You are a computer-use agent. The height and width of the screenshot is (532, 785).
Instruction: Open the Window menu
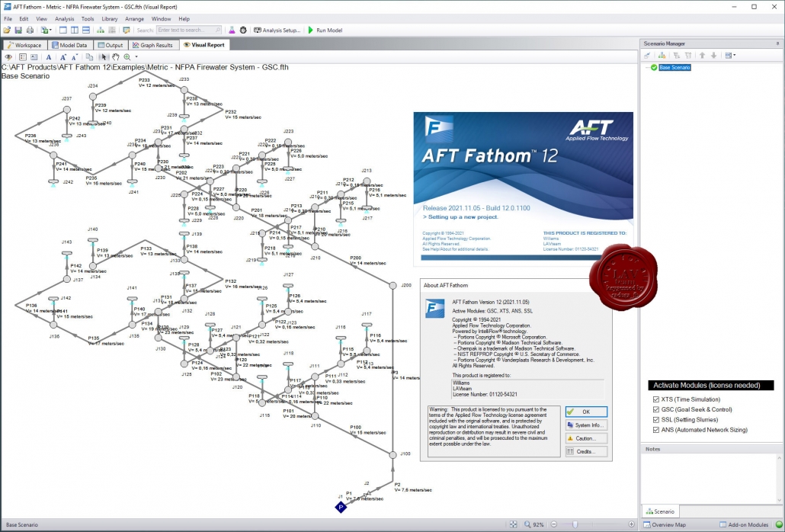162,18
